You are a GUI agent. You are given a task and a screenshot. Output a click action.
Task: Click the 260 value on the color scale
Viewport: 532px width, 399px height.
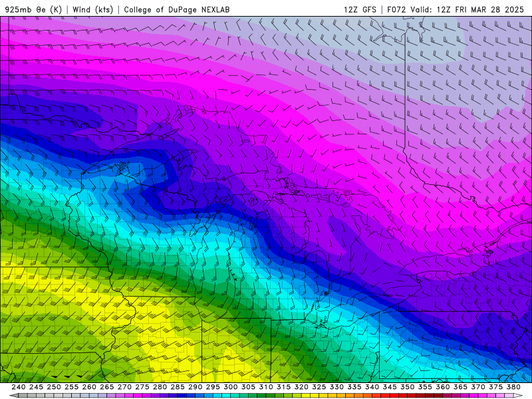click(89, 387)
